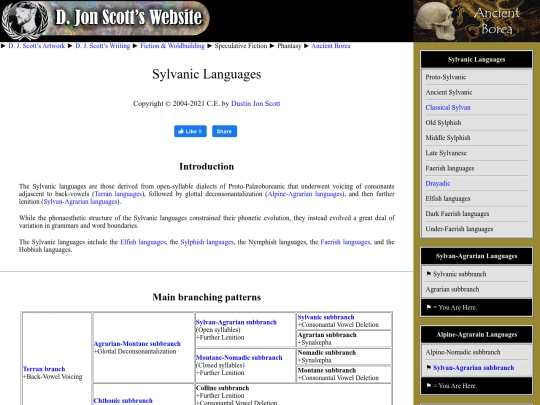This screenshot has height=405, width=540.
Task: Select Under-Faerish languages in sidebar
Action: point(459,229)
